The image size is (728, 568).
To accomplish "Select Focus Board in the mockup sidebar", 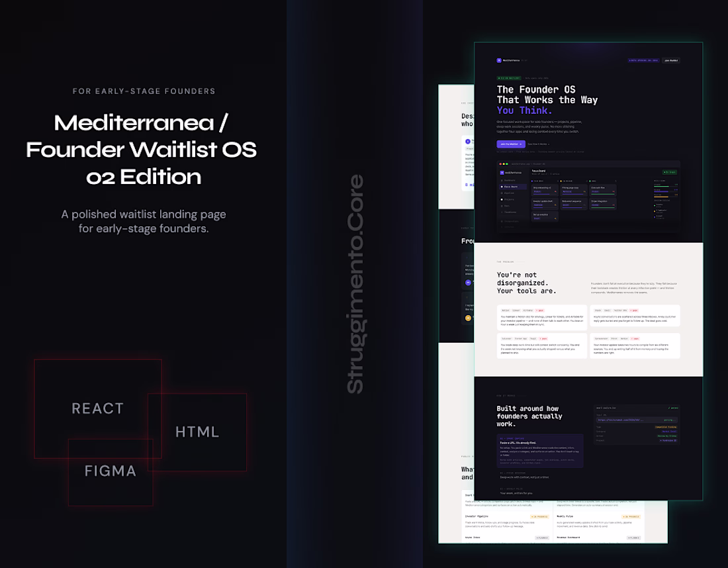I will 513,187.
